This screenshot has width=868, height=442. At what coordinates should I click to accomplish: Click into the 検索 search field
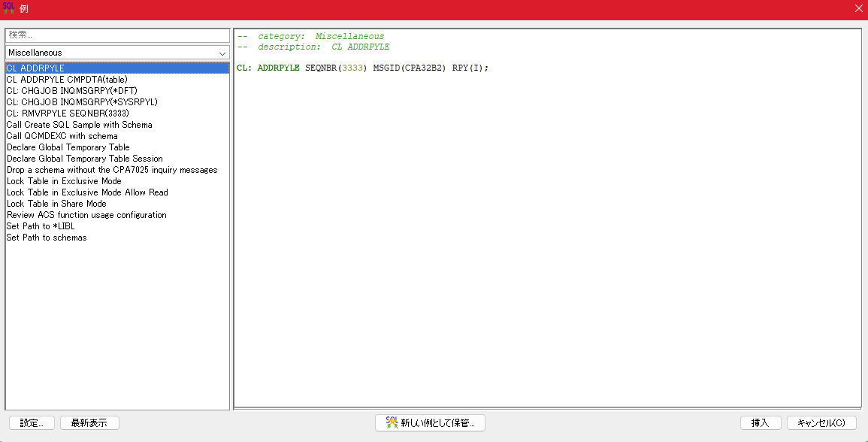click(x=117, y=35)
